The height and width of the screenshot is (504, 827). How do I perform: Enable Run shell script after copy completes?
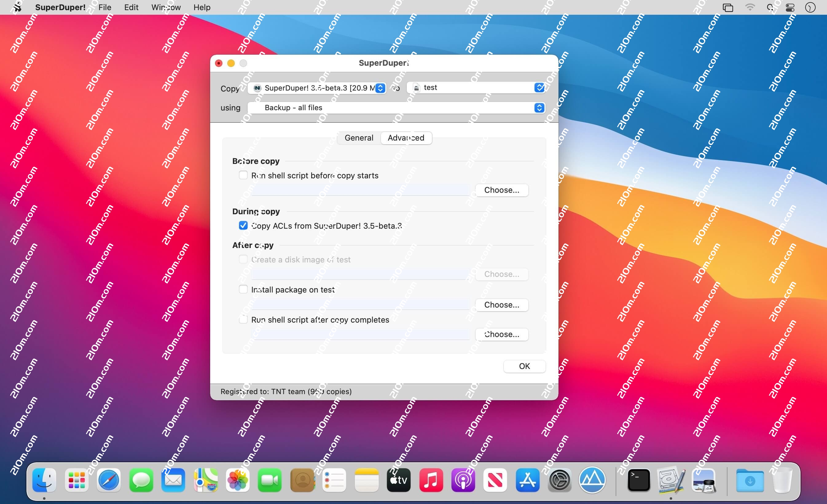pyautogui.click(x=243, y=319)
